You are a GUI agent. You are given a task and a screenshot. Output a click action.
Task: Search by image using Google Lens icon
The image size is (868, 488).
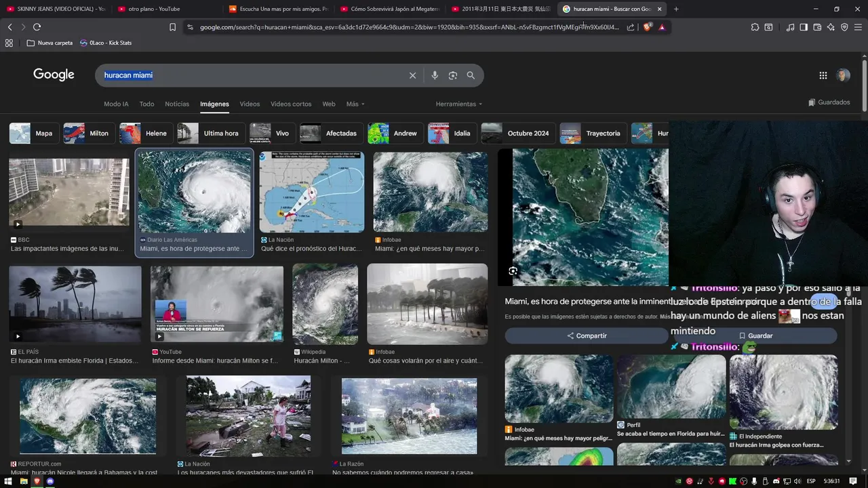(x=453, y=75)
